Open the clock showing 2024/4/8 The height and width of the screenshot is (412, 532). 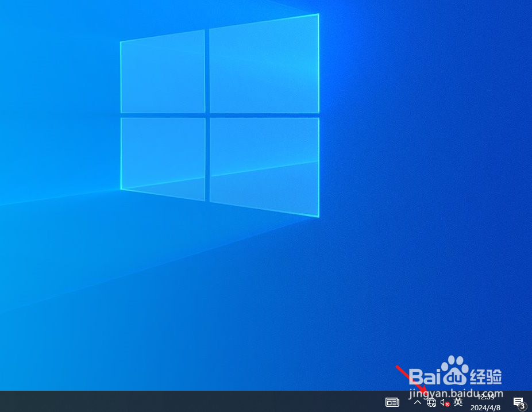(485, 402)
